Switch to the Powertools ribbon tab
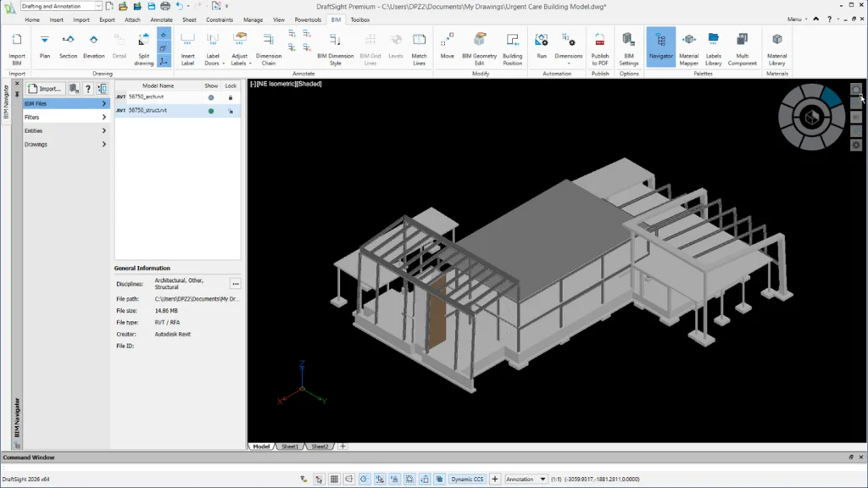The image size is (868, 488). pyautogui.click(x=308, y=19)
